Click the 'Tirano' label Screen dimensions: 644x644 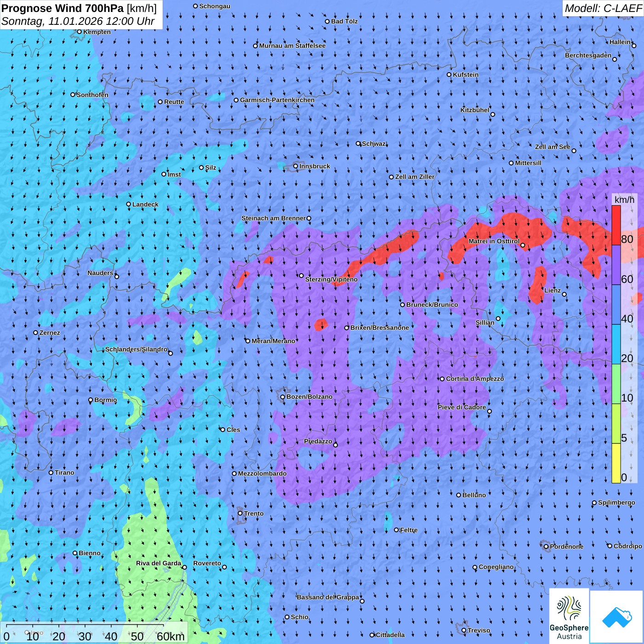pos(65,472)
